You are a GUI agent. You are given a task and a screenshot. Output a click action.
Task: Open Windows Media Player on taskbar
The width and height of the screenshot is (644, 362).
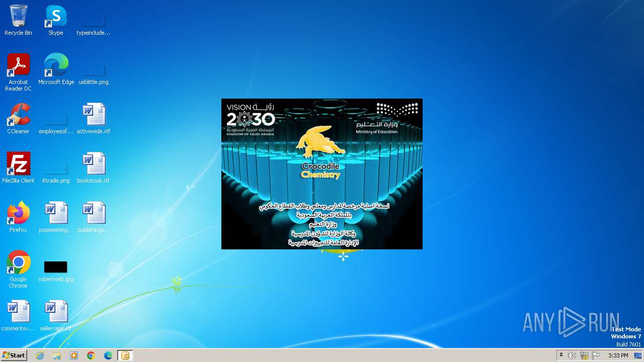tap(74, 355)
